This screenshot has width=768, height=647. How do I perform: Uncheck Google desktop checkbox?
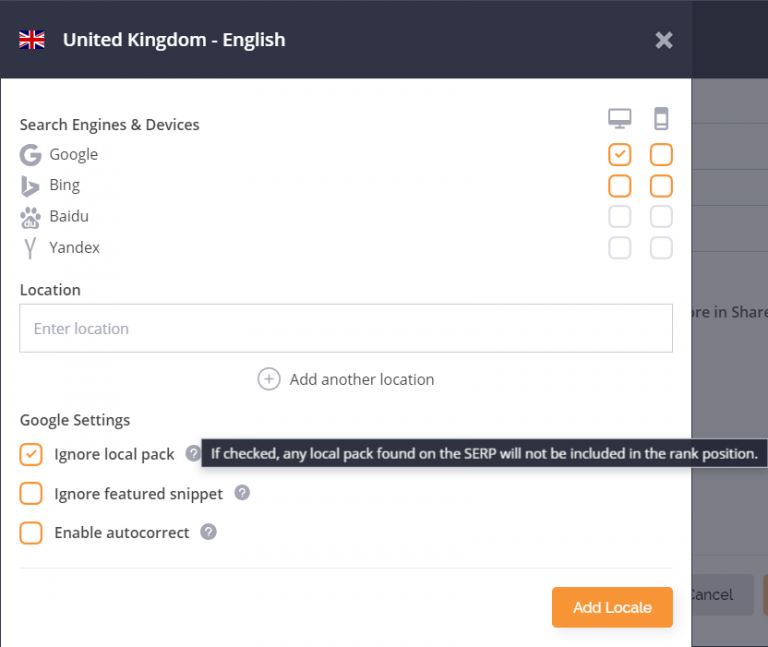coord(620,155)
